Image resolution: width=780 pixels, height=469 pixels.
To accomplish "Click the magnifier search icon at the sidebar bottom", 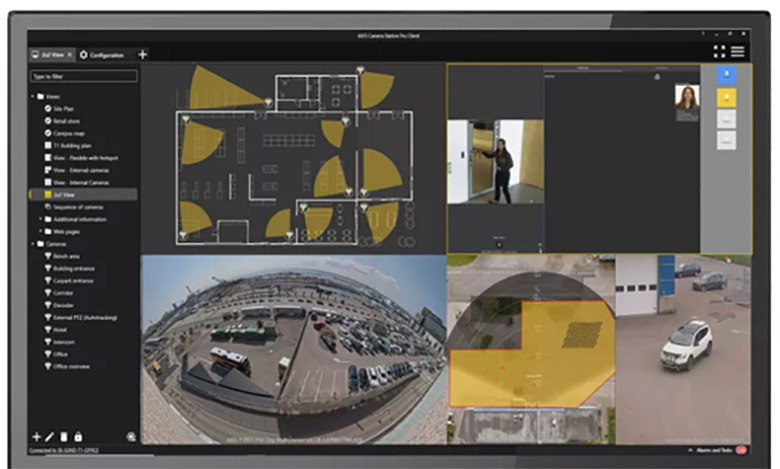I will pos(131,437).
